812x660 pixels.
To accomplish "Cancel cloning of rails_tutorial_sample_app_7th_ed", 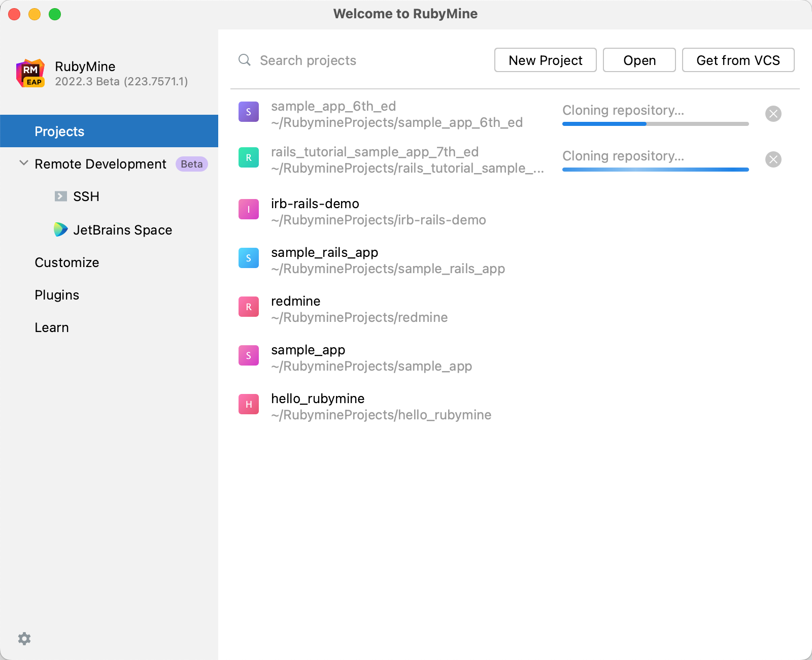I will pos(773,159).
